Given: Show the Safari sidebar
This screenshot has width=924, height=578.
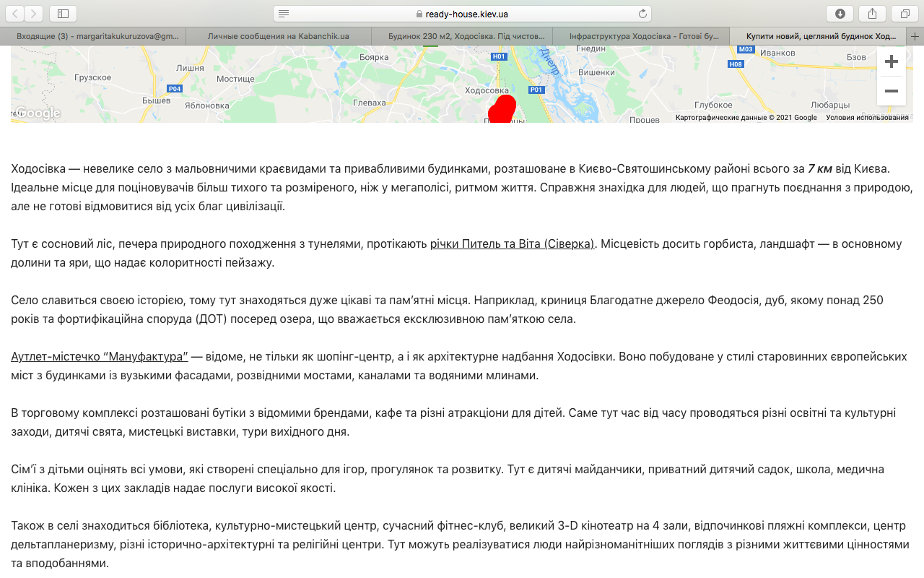Looking at the screenshot, I should (x=64, y=14).
